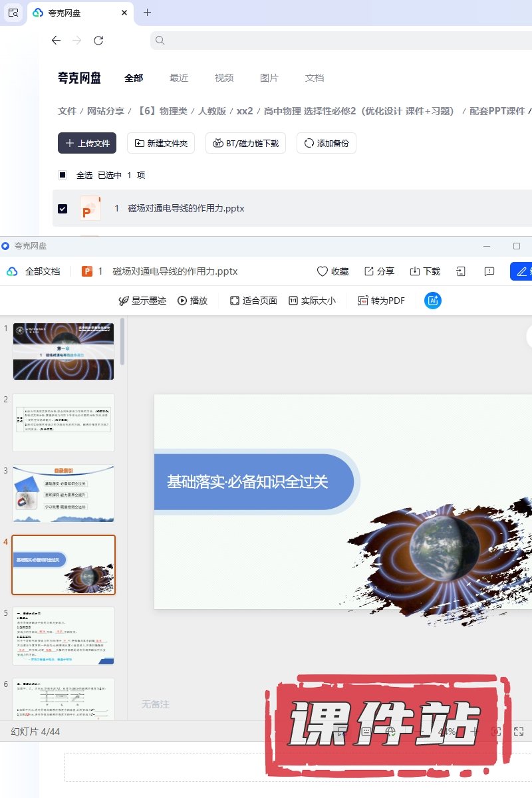Screen dimensions: 532x798
Task: Start slideshow with 播放 button
Action: pyautogui.click(x=192, y=301)
